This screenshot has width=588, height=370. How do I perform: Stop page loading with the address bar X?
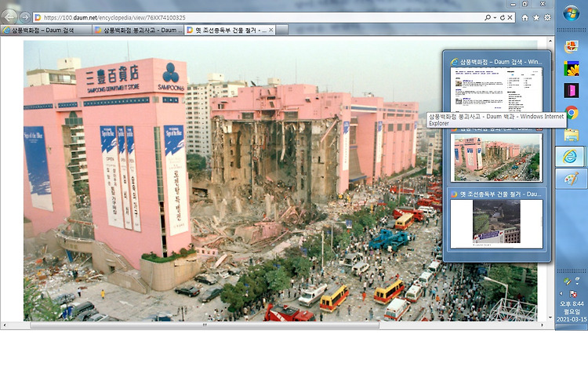click(x=510, y=17)
